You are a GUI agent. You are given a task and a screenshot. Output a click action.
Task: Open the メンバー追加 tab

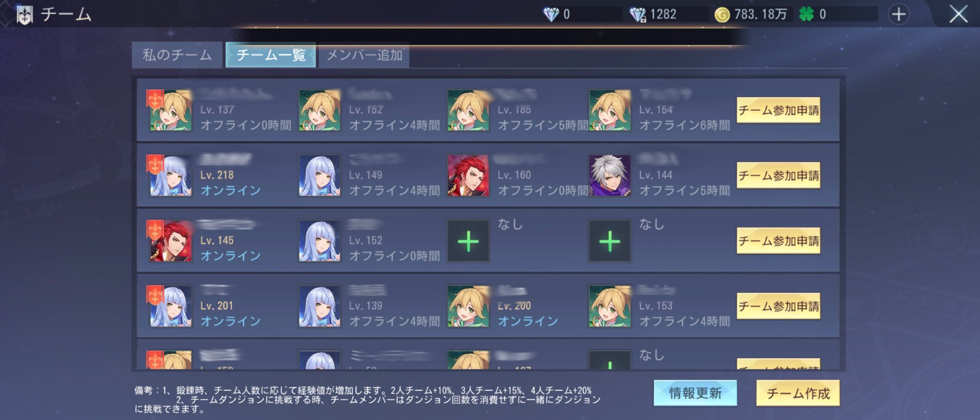coord(364,55)
